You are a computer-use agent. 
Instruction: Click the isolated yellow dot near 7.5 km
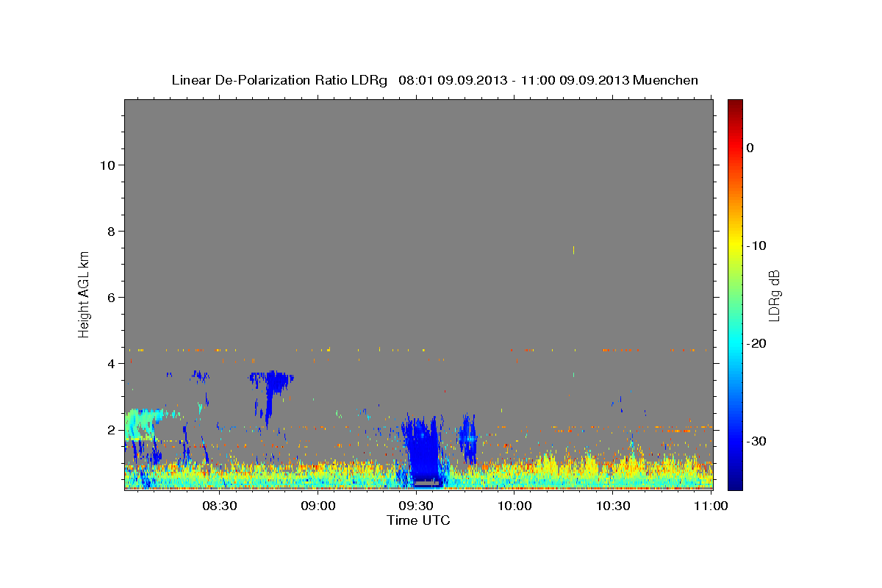(x=573, y=250)
